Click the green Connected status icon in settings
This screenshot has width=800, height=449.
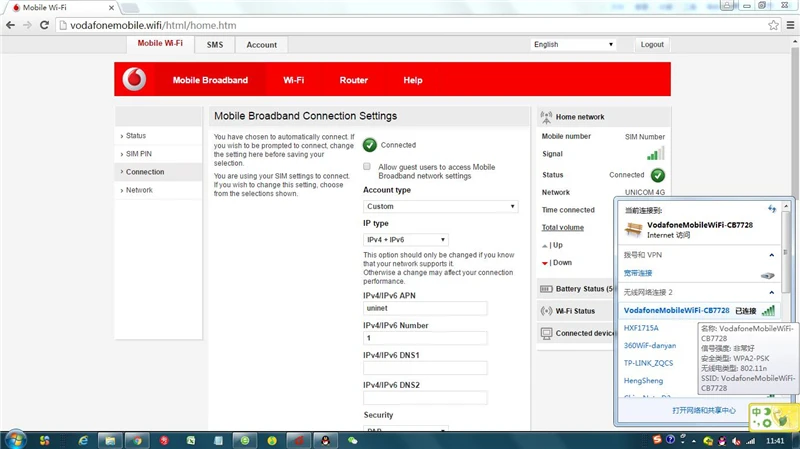pyautogui.click(x=370, y=145)
